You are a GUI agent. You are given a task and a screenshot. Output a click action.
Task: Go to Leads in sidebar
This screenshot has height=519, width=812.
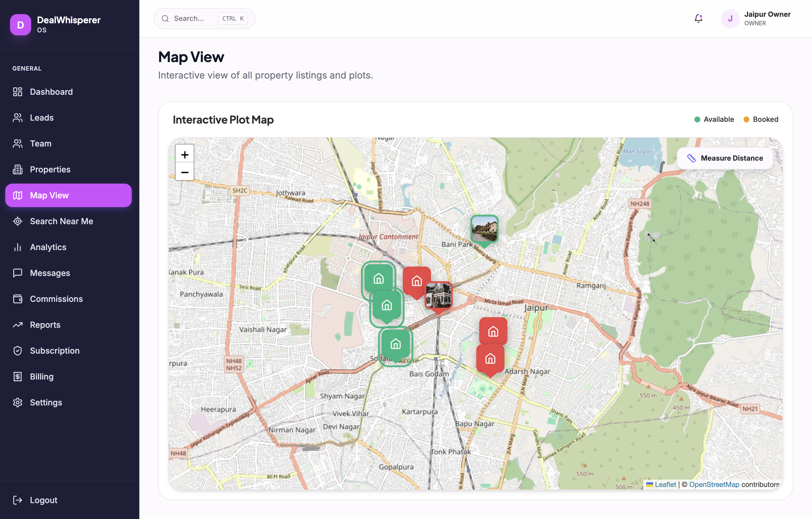click(x=68, y=118)
